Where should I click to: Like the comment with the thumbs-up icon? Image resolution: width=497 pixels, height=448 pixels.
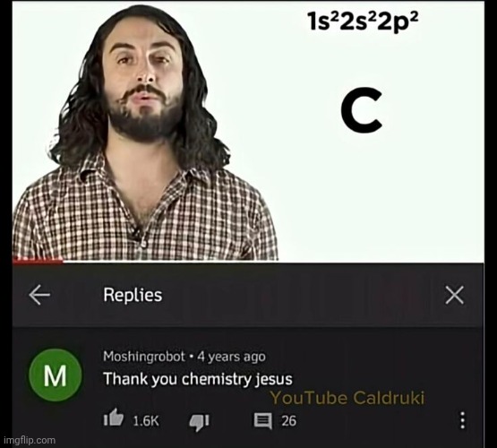coord(113,418)
